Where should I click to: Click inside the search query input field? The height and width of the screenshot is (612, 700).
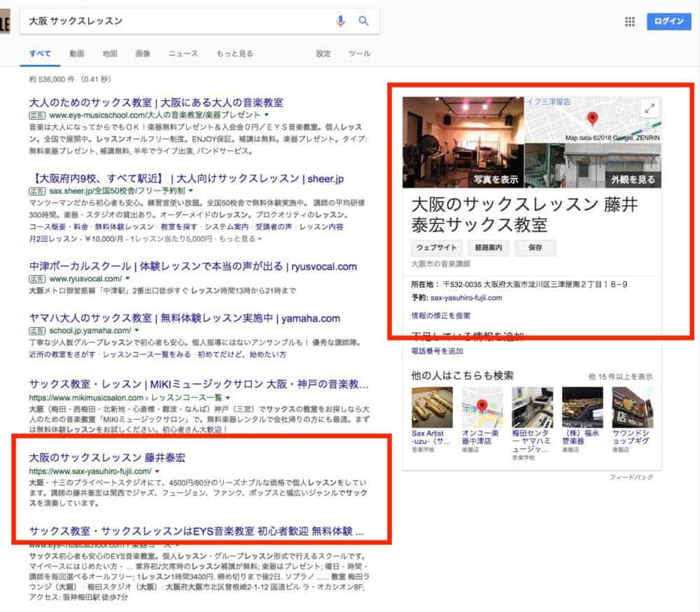tap(175, 21)
